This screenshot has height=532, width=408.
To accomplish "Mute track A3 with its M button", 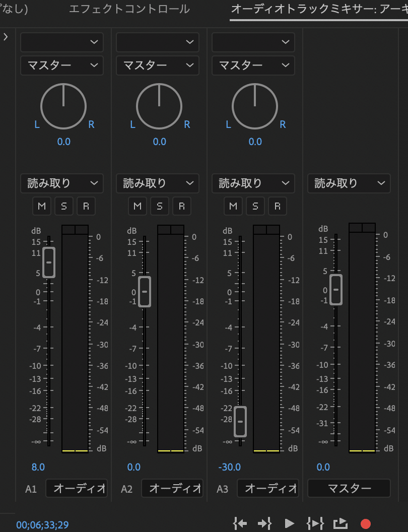I will (233, 206).
